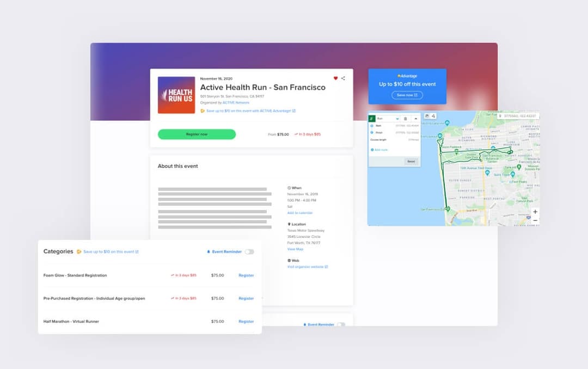Click the share icon beside the heart
Image resolution: width=588 pixels, height=369 pixels.
tap(343, 78)
